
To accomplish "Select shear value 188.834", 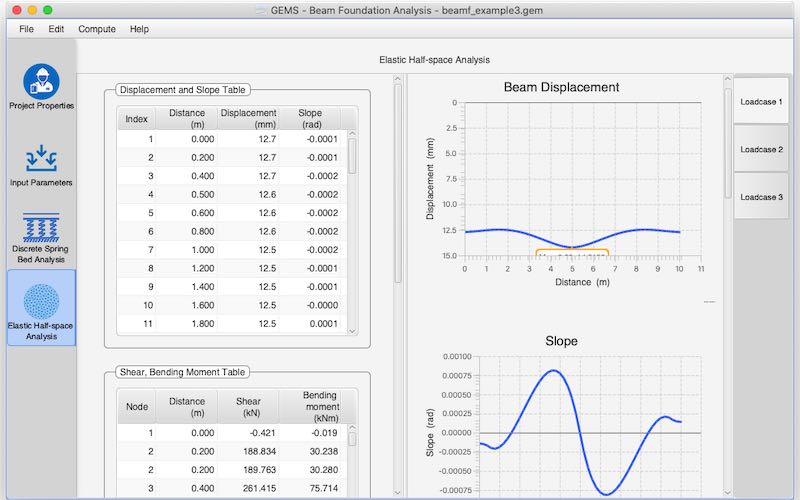I will coord(248,451).
